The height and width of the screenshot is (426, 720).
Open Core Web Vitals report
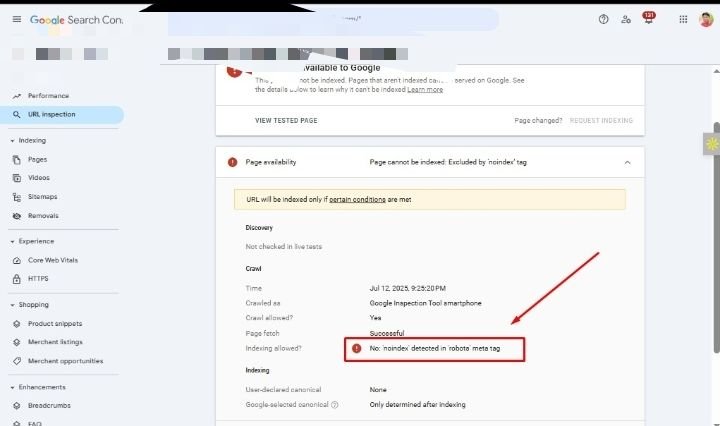pos(52,260)
